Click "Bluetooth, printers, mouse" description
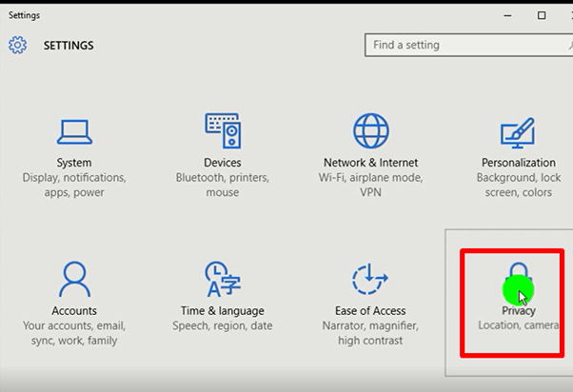 coord(223,185)
